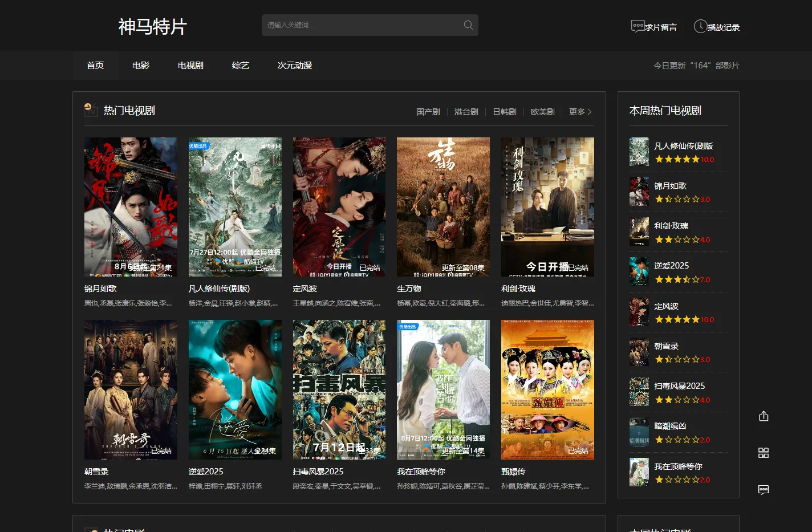Open 凡人修仙传(剧版 in weekly ranking
Image resolution: width=812 pixels, height=532 pixels.
(x=683, y=146)
